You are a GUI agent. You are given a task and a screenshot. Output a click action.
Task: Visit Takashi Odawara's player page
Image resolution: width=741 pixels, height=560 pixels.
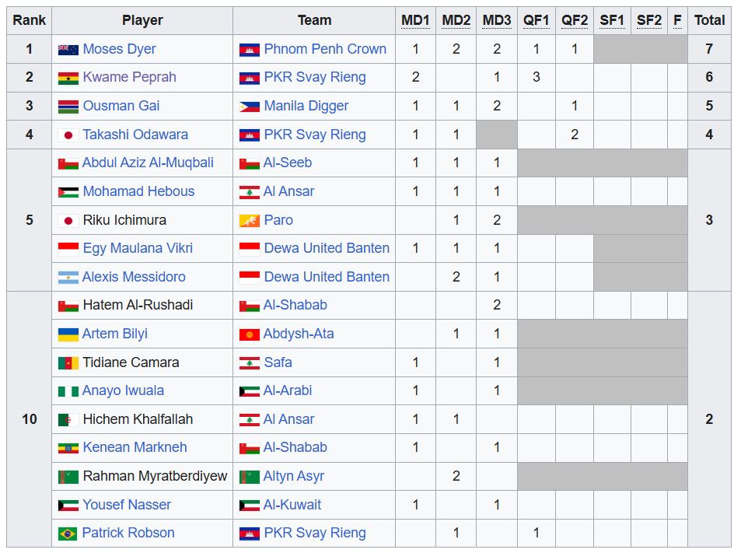135,135
